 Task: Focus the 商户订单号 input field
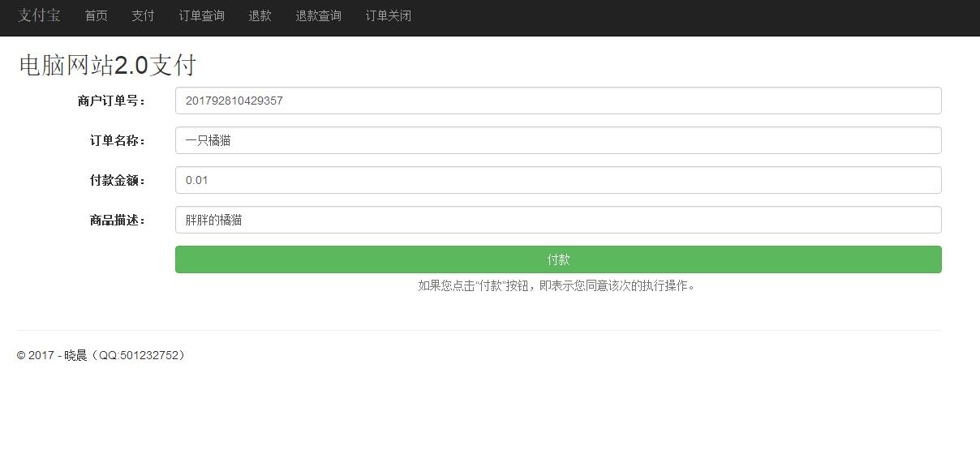coord(558,101)
